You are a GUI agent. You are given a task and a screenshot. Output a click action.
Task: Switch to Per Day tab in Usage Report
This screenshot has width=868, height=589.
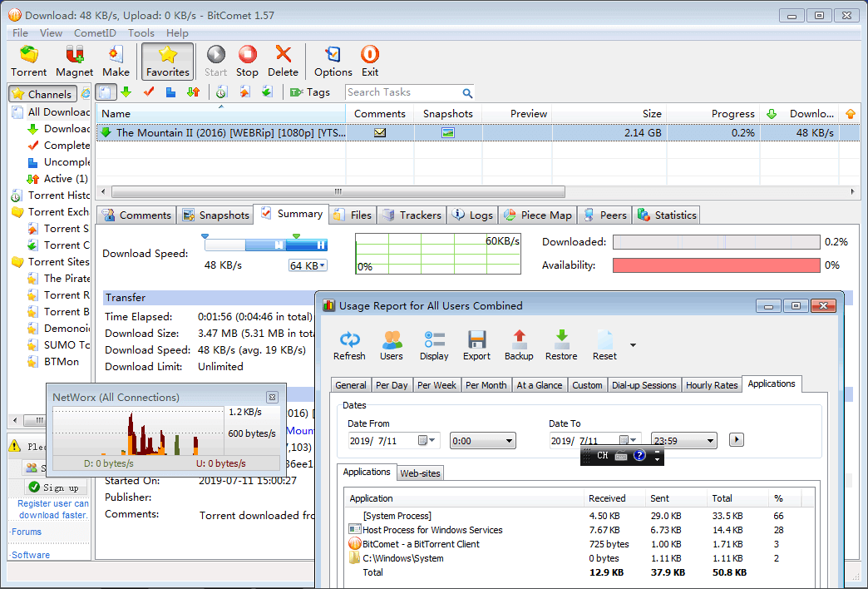pos(392,385)
